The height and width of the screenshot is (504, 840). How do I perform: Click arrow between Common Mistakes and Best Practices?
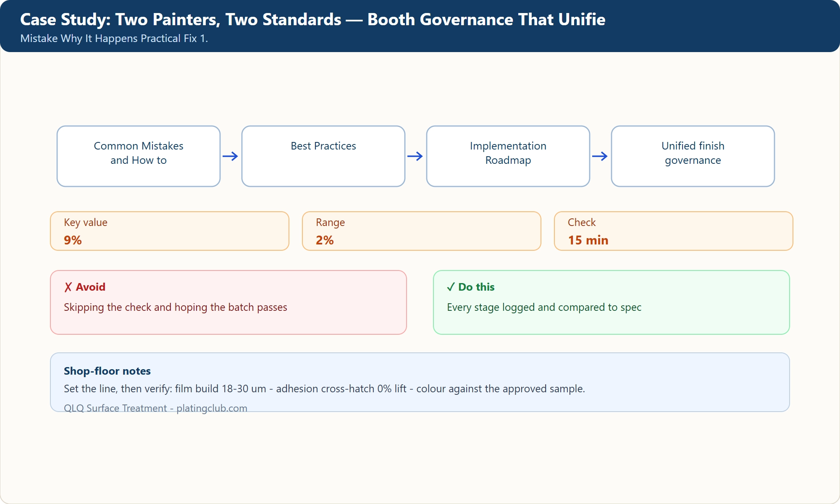(231, 156)
